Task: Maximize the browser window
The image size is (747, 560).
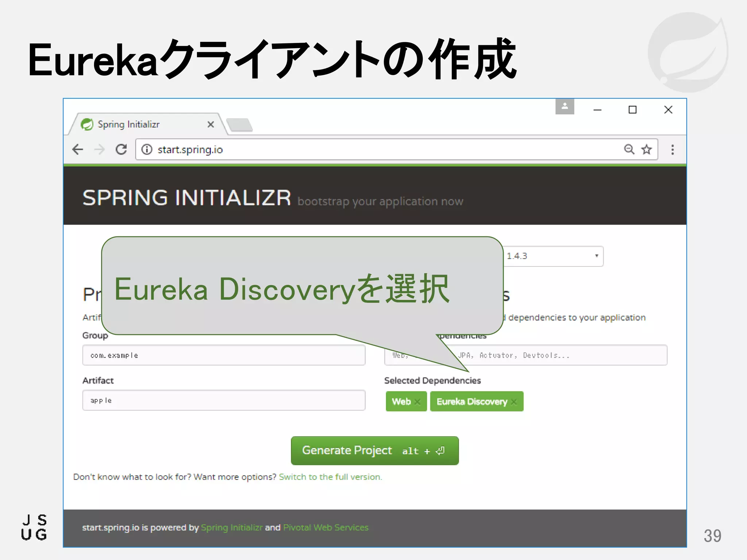Action: click(632, 110)
